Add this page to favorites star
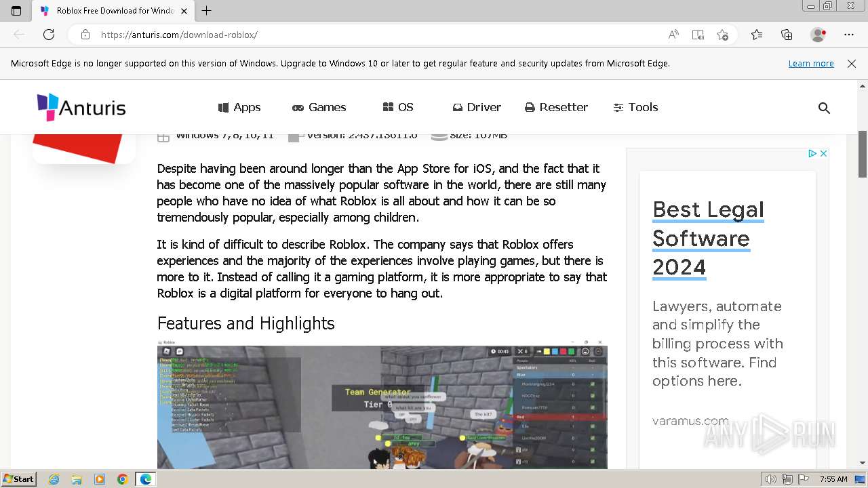 [722, 35]
